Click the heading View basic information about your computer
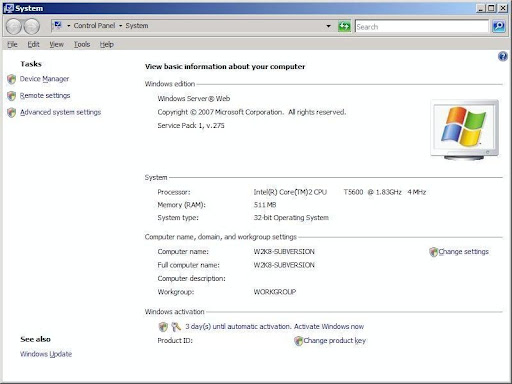512x384 pixels. (x=225, y=67)
